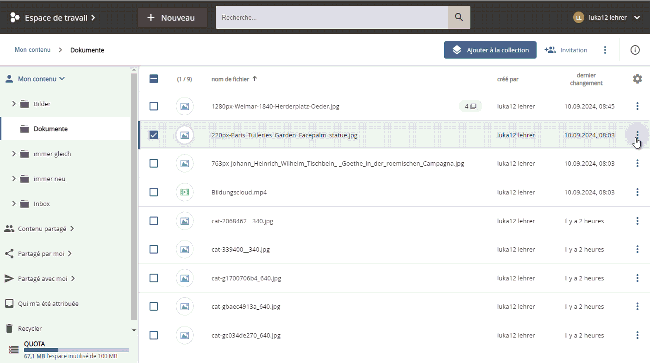The height and width of the screenshot is (363, 650).
Task: Open Qui m'a été attribuée section
Action: (x=48, y=303)
